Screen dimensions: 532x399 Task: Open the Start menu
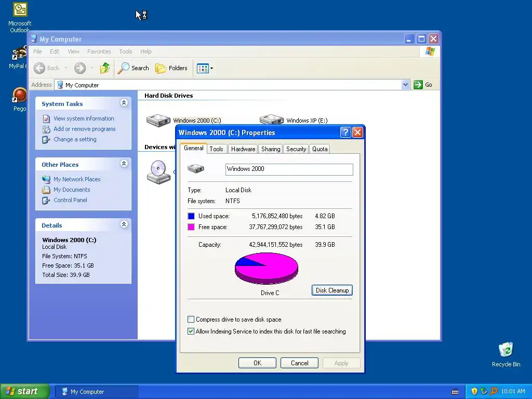click(25, 392)
